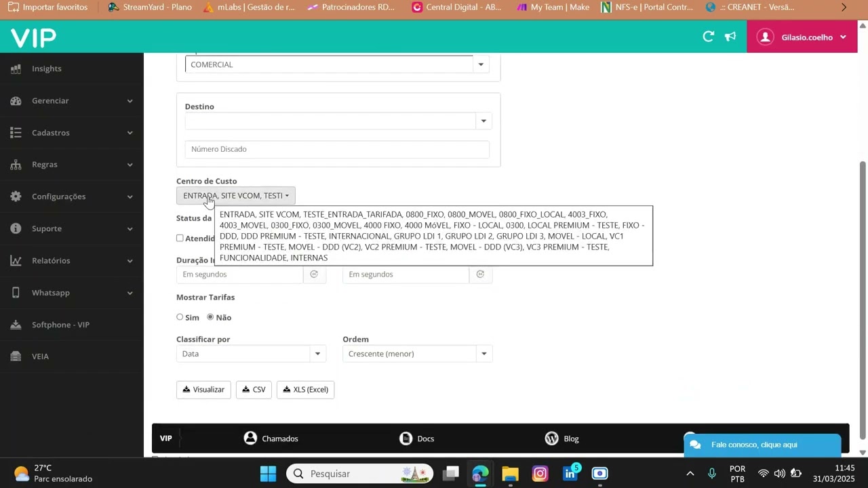The height and width of the screenshot is (488, 868).
Task: Select Não for Mostrar Tarifas
Action: (x=210, y=317)
